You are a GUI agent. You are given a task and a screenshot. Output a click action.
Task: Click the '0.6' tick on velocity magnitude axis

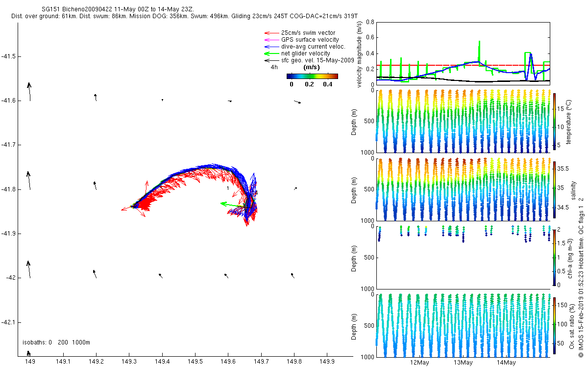pos(370,37)
